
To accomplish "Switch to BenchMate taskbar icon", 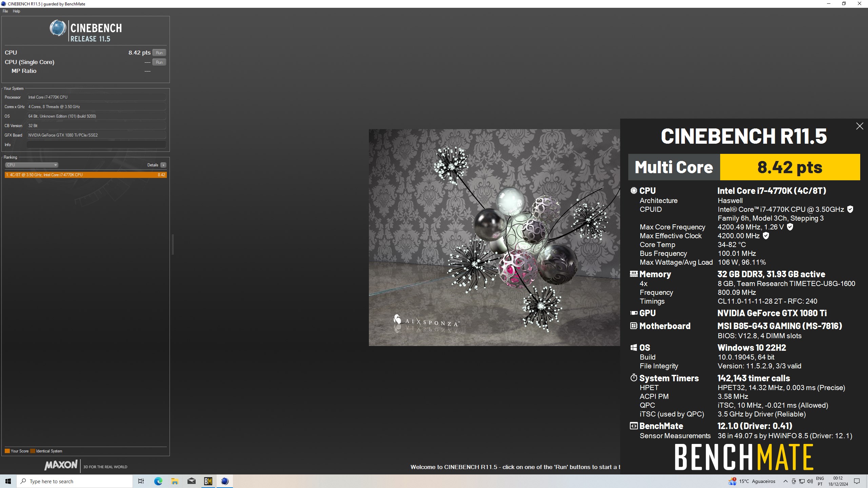I will click(x=208, y=481).
